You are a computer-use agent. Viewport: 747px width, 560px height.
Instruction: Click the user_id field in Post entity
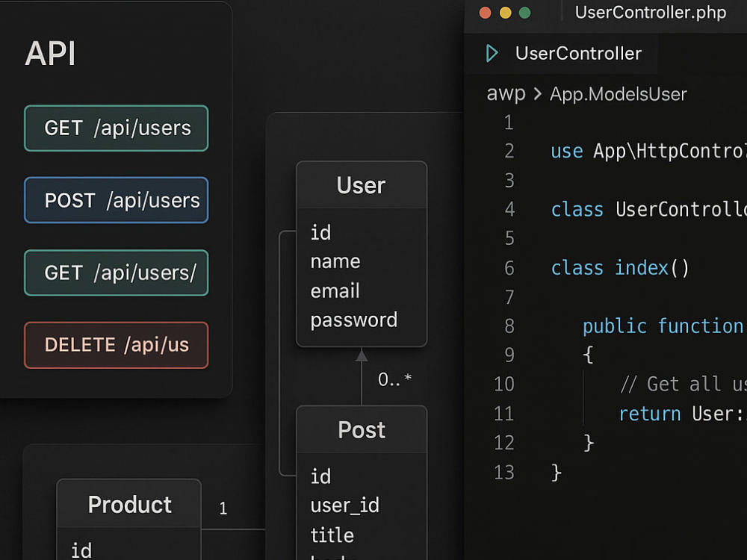click(x=345, y=505)
